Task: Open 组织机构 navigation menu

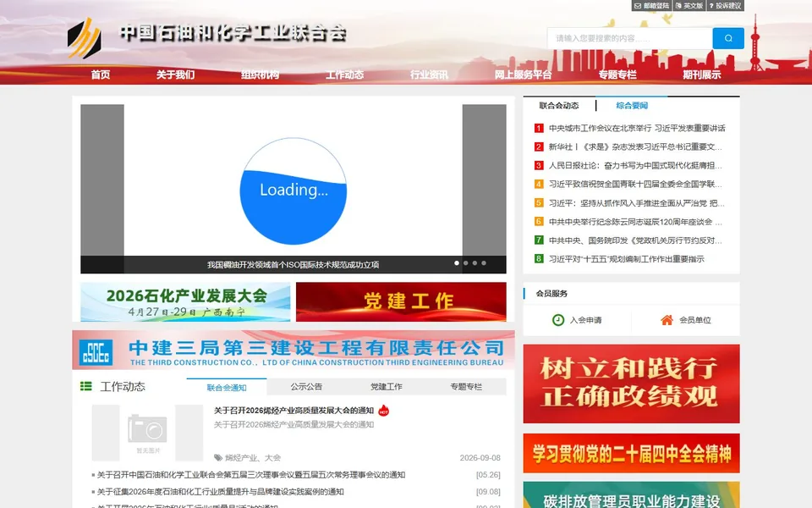Action: (260, 75)
